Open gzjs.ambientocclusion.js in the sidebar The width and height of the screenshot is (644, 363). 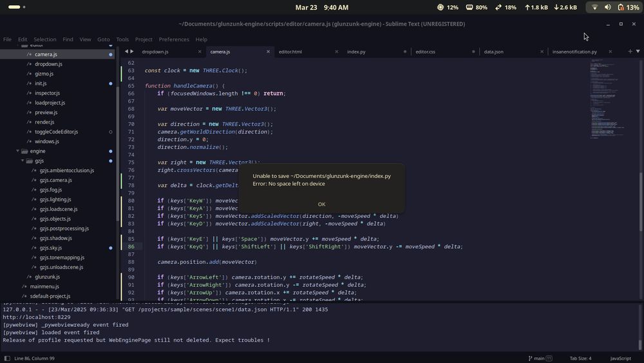pos(67,170)
